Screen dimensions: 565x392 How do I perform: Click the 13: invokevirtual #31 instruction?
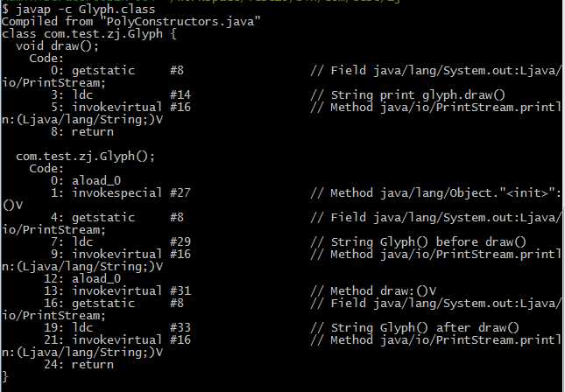coord(117,290)
